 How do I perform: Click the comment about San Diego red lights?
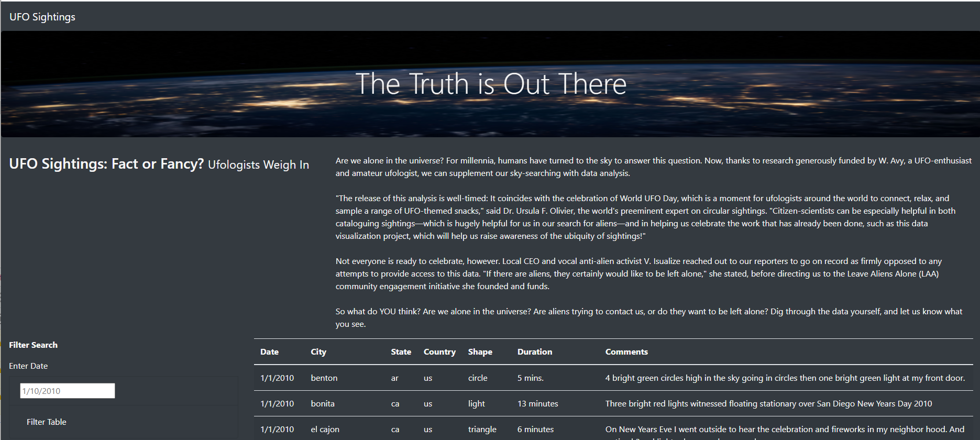tap(769, 403)
